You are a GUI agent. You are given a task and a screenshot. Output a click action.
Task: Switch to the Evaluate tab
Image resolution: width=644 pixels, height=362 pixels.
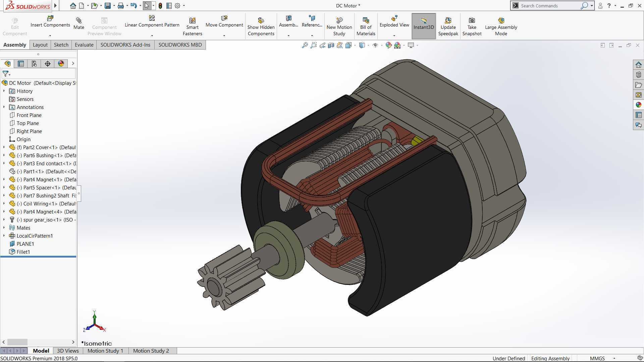84,45
